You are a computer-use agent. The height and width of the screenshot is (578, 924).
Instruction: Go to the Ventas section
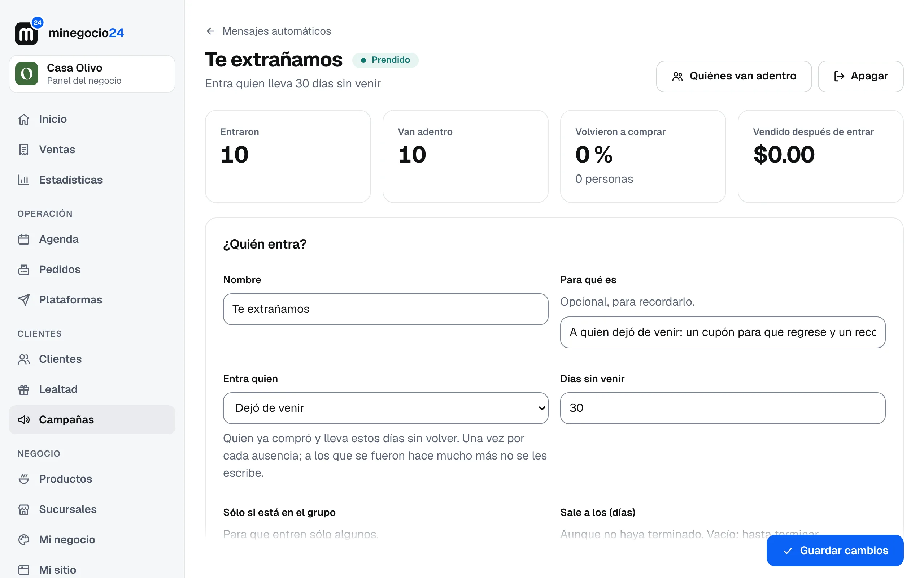pos(92,150)
